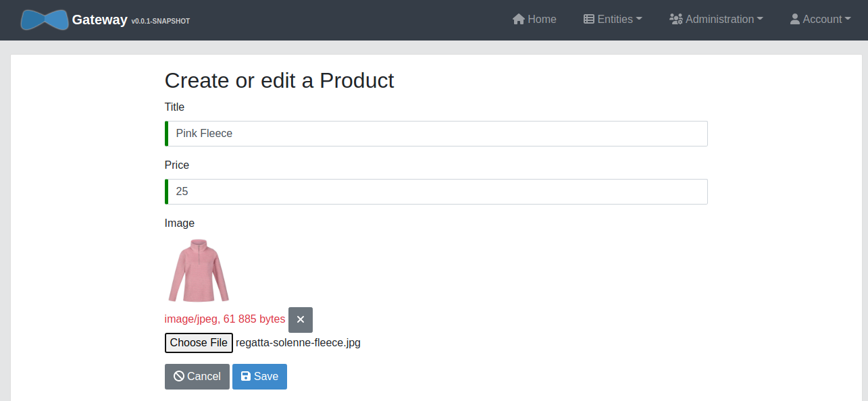Click the Gateway bowtie logo
The image size is (868, 401).
click(45, 20)
